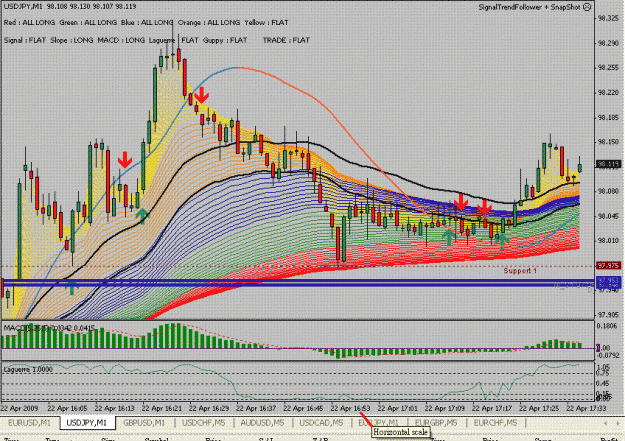Switch to the USDCHF,M5 chart tab

coord(203,423)
